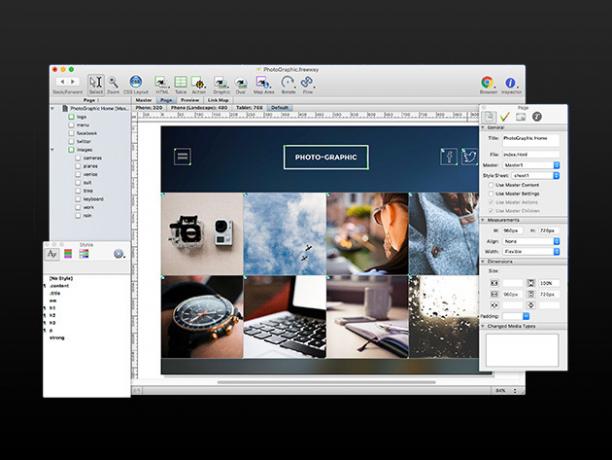The height and width of the screenshot is (460, 612).
Task: Select the Twitter icon on canvas
Action: tap(470, 157)
